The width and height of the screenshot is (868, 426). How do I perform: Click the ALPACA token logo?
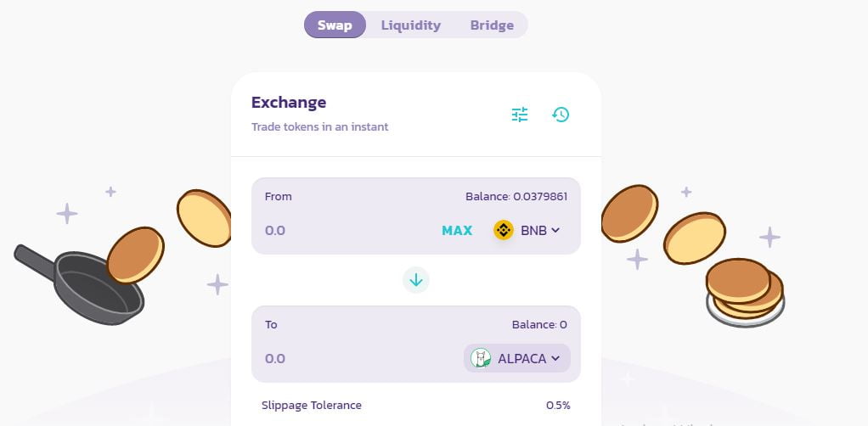(x=482, y=358)
